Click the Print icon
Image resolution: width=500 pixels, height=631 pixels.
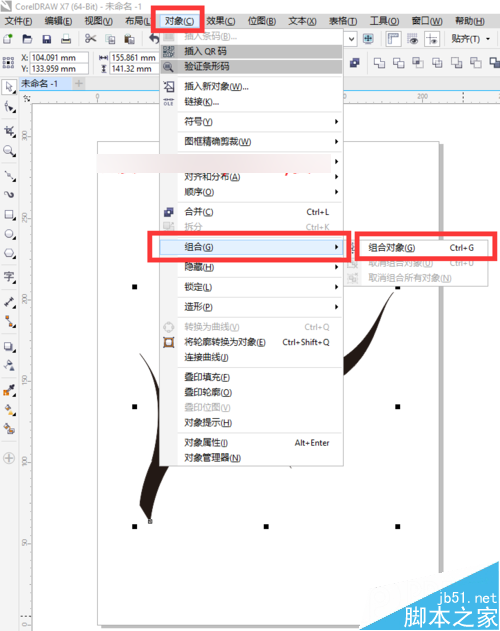pos(66,39)
